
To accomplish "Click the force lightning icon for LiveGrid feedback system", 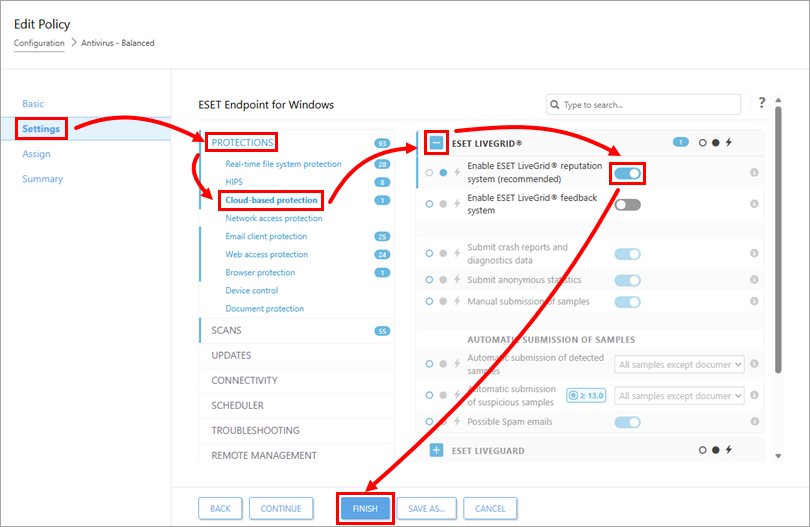I will (457, 204).
